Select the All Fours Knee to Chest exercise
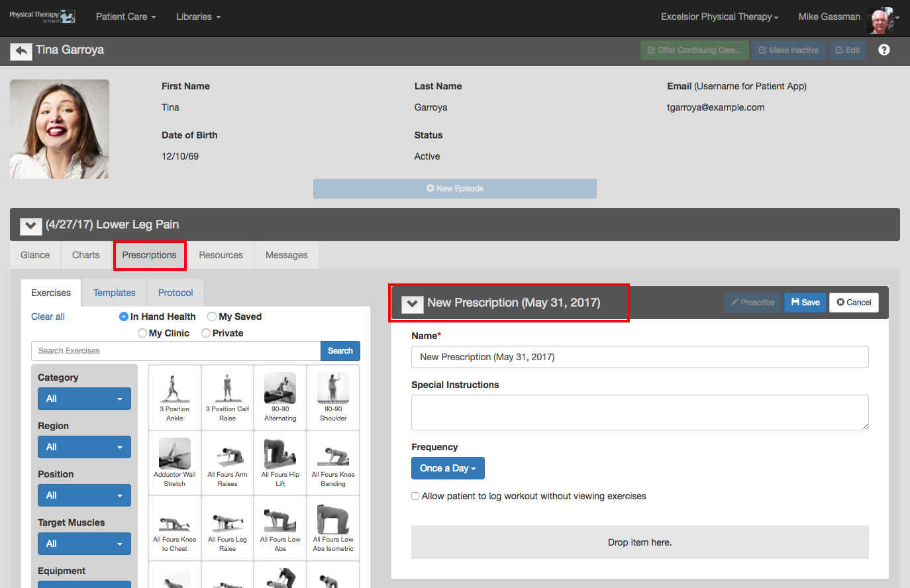Viewport: 910px width, 588px height. tap(175, 528)
